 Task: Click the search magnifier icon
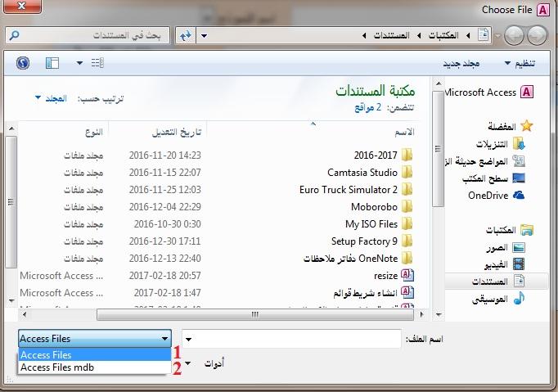[14, 35]
